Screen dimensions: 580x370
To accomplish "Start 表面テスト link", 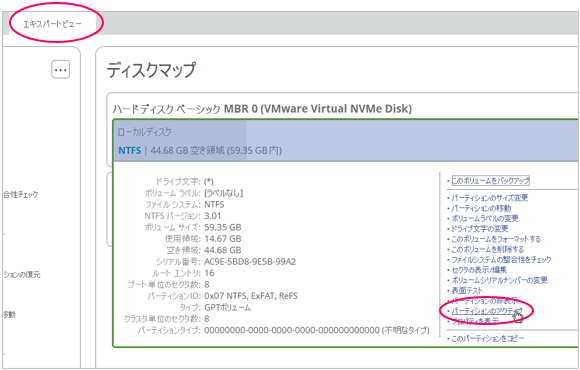I will point(467,291).
